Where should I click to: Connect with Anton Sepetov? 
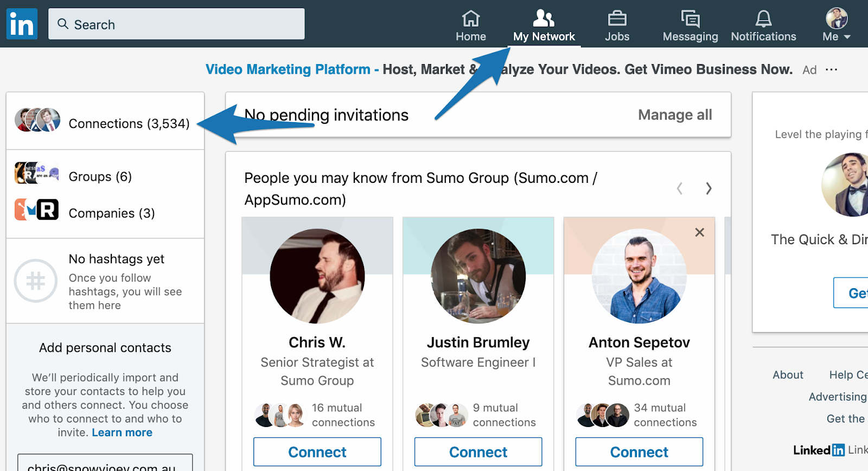pyautogui.click(x=639, y=452)
